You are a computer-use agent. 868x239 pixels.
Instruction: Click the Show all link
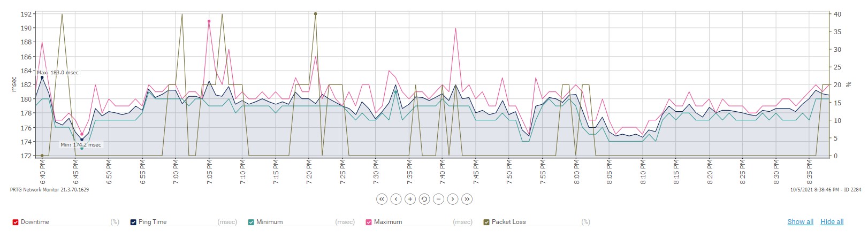(x=800, y=222)
